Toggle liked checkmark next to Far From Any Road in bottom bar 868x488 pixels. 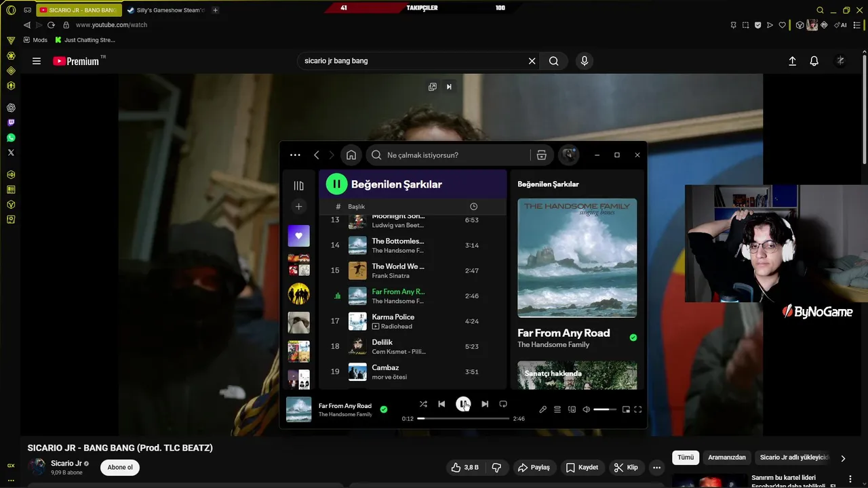pos(384,409)
